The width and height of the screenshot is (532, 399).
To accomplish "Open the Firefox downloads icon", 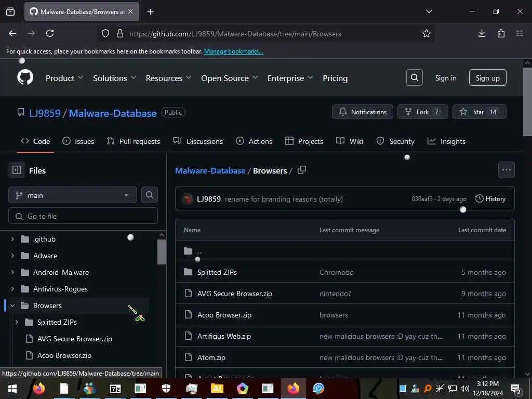I will (482, 33).
